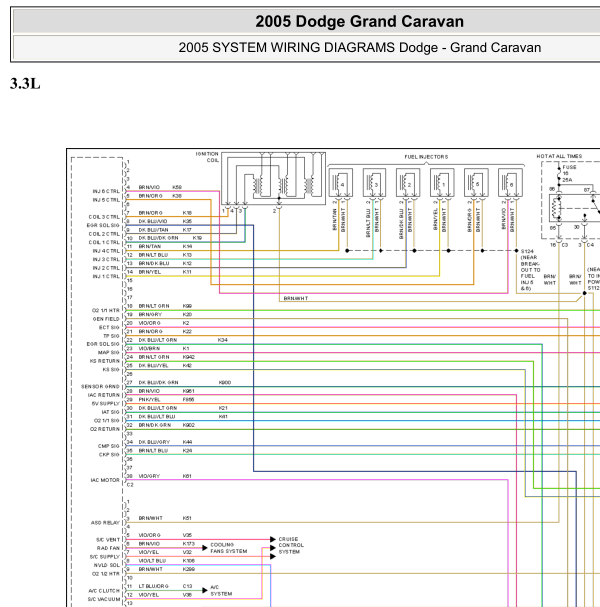Click the 'CRUISE CONTROL SYSTEM' reference text
This screenshot has height=607, width=600.
291,545
